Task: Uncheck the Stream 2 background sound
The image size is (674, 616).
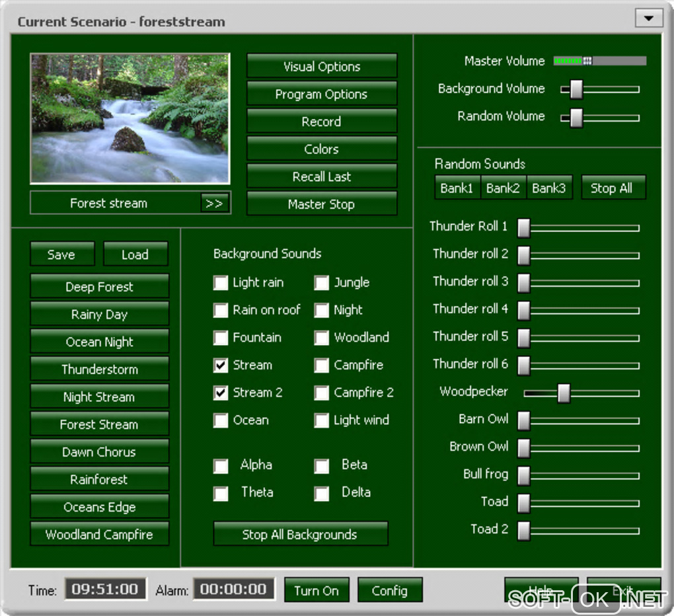Action: tap(221, 393)
